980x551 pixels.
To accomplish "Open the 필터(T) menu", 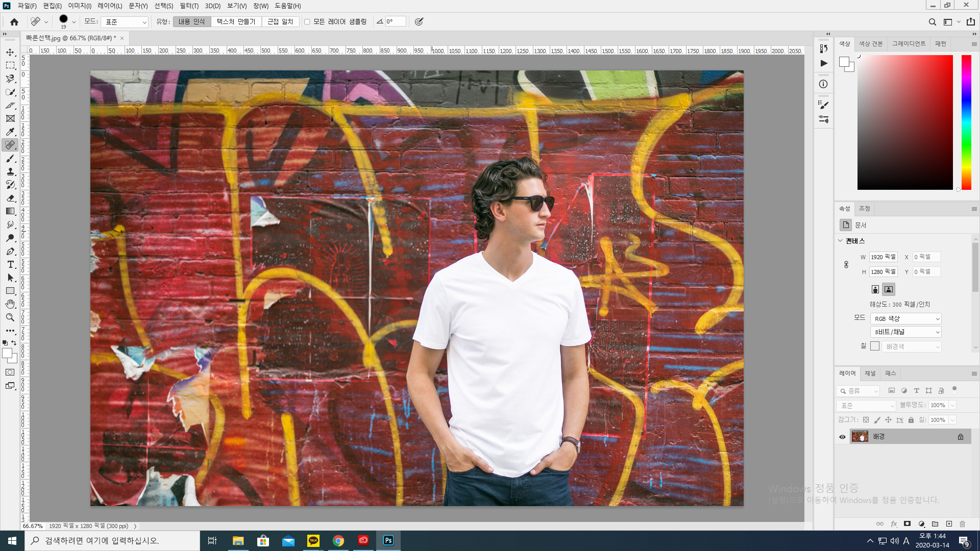I will point(189,6).
